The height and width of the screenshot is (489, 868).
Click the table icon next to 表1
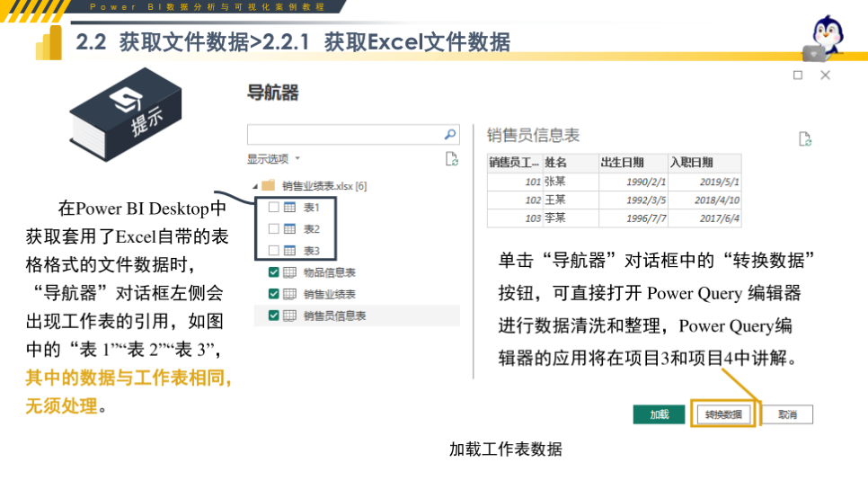289,207
